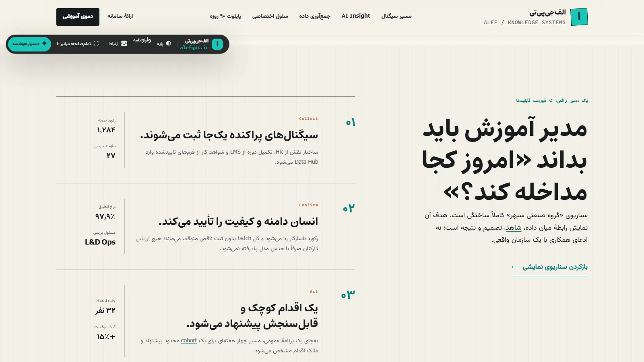
Task: Click the الف‌جی‌پی‌تی brand title
Action: [x=547, y=12]
